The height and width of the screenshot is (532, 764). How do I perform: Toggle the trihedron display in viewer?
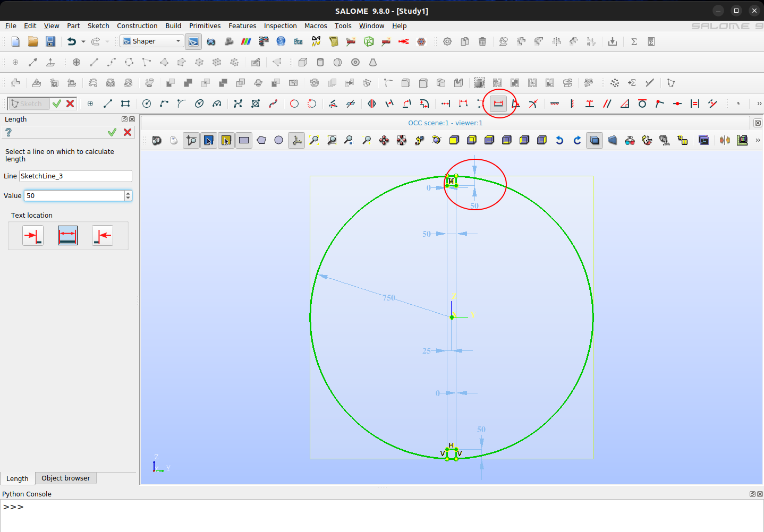(x=296, y=140)
